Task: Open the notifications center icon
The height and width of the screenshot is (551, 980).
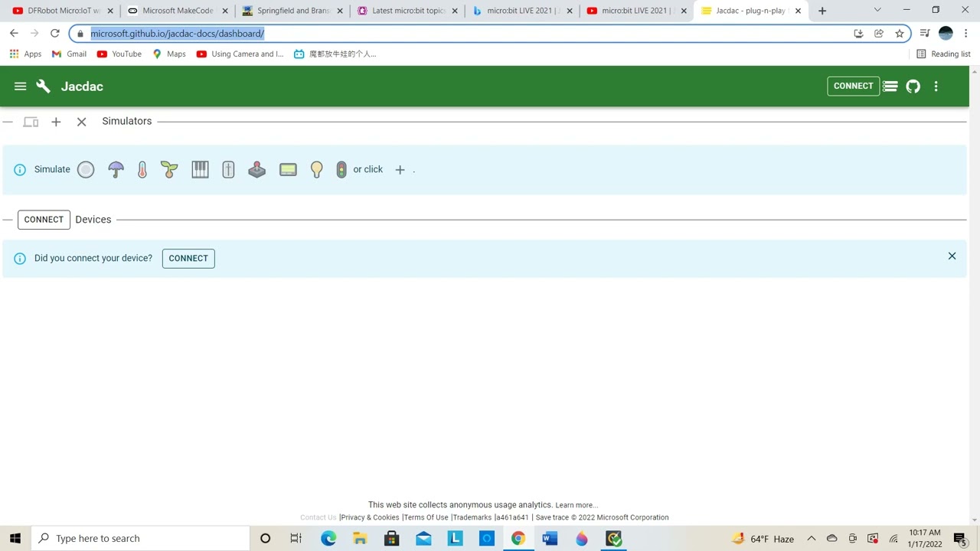Action: (960, 539)
